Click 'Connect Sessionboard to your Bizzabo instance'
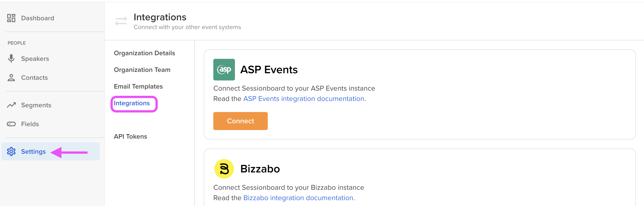Image resolution: width=644 pixels, height=206 pixels. click(x=289, y=187)
